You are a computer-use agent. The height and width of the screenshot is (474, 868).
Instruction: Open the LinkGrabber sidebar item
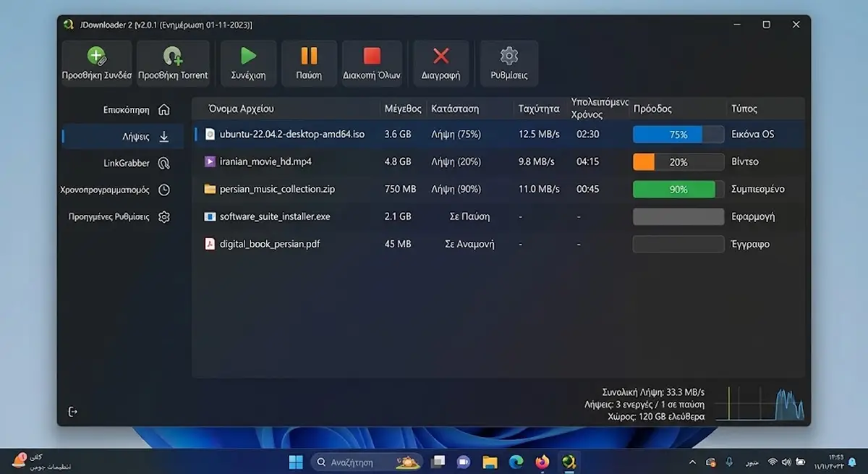tap(137, 163)
